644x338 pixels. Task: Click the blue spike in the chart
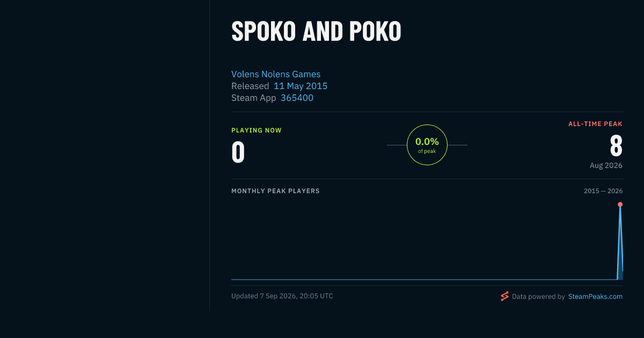(620, 241)
